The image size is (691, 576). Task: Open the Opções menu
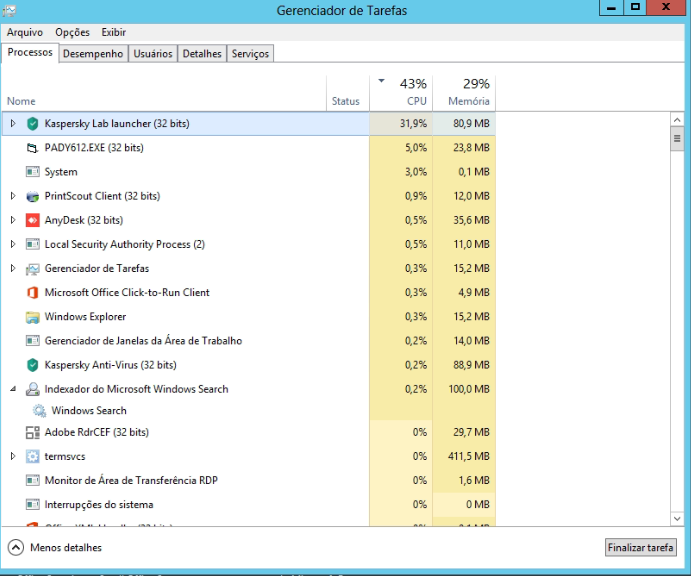point(72,32)
